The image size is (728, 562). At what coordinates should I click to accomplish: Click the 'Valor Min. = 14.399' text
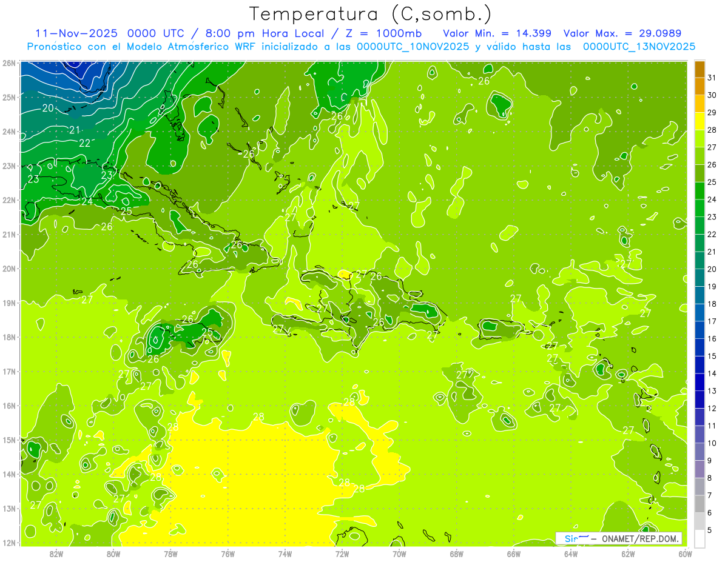[x=497, y=33]
